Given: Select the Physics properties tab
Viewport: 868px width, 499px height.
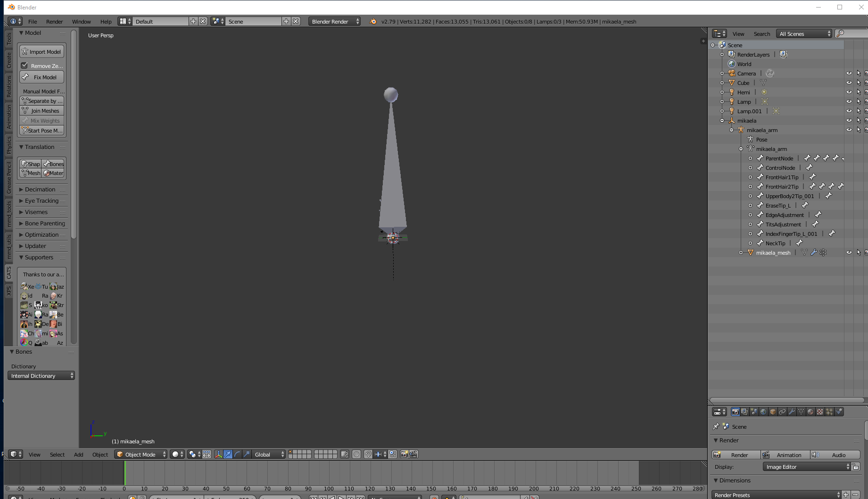Looking at the screenshot, I should (x=839, y=411).
